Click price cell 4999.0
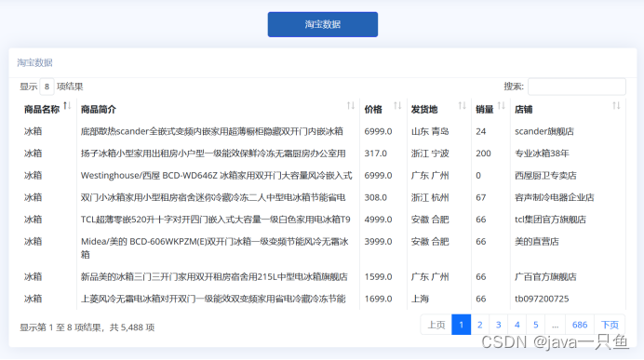Image resolution: width=644 pixels, height=360 pixels. coord(378,220)
